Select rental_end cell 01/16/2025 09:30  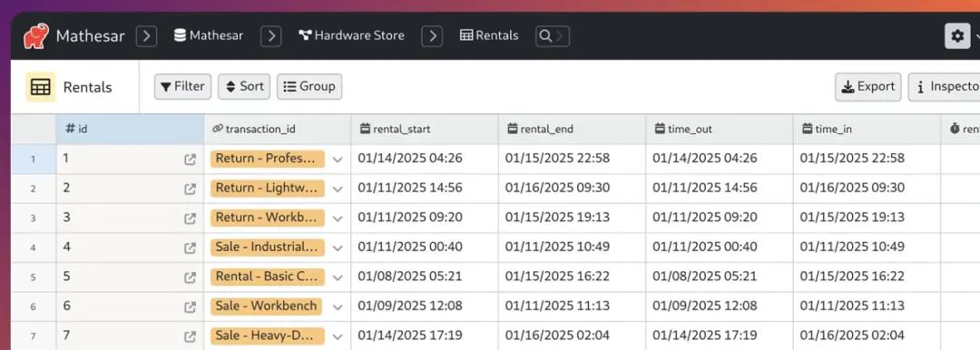(x=573, y=189)
